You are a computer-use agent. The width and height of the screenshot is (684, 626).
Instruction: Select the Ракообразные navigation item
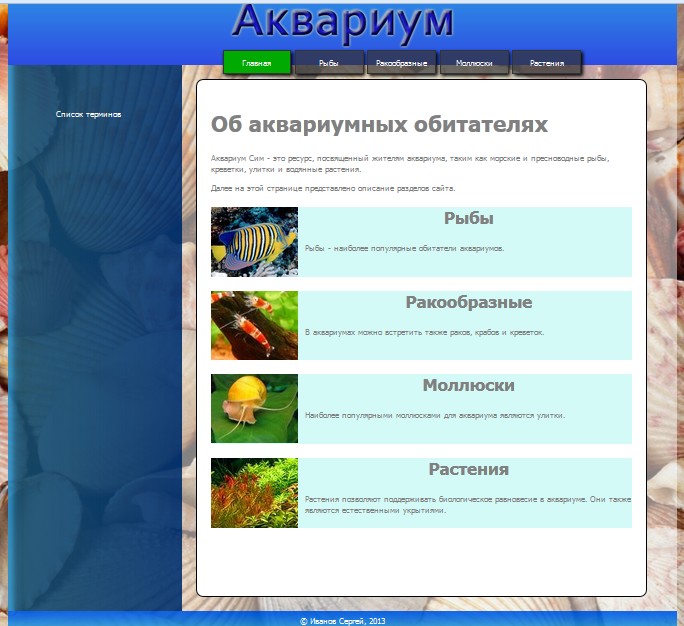(402, 63)
